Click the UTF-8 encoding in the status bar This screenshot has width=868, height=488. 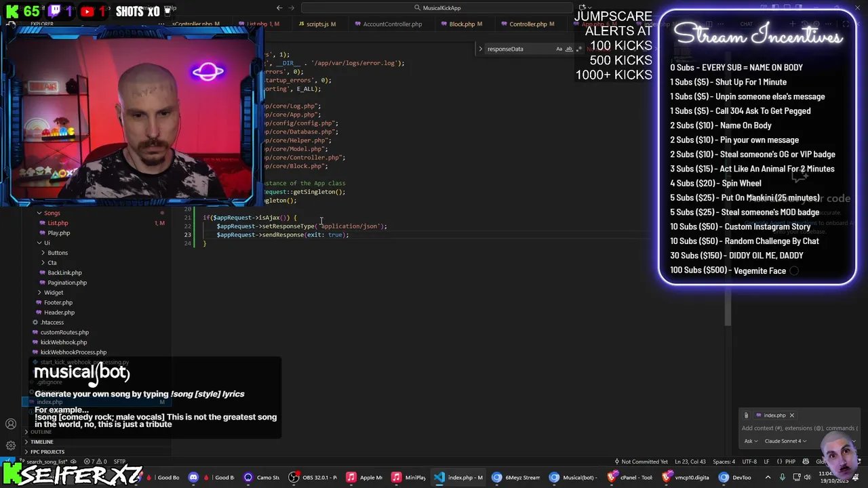pyautogui.click(x=749, y=462)
